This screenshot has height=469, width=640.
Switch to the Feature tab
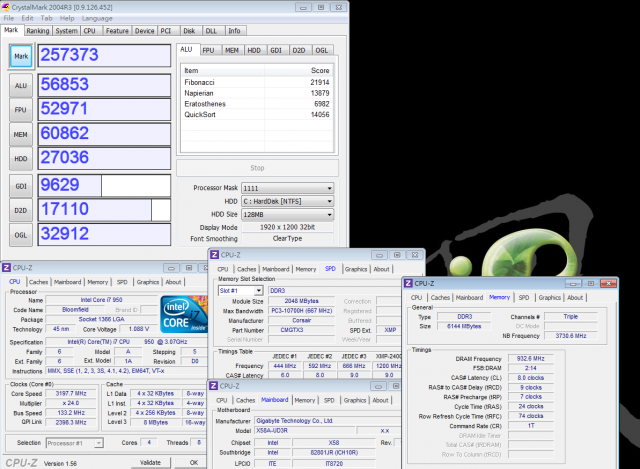(x=117, y=31)
